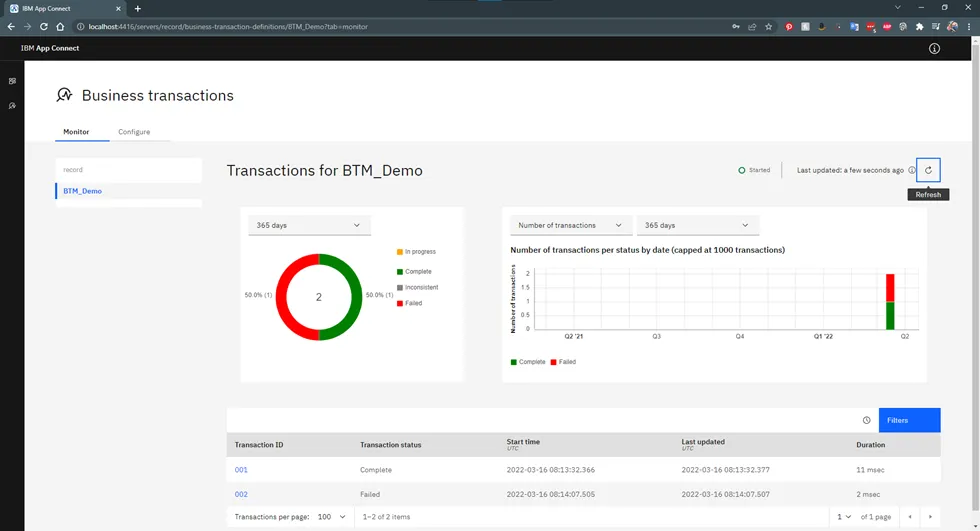Screen dimensions: 980x531
Task: Open the media control icon in toolbar
Action: 936,27
